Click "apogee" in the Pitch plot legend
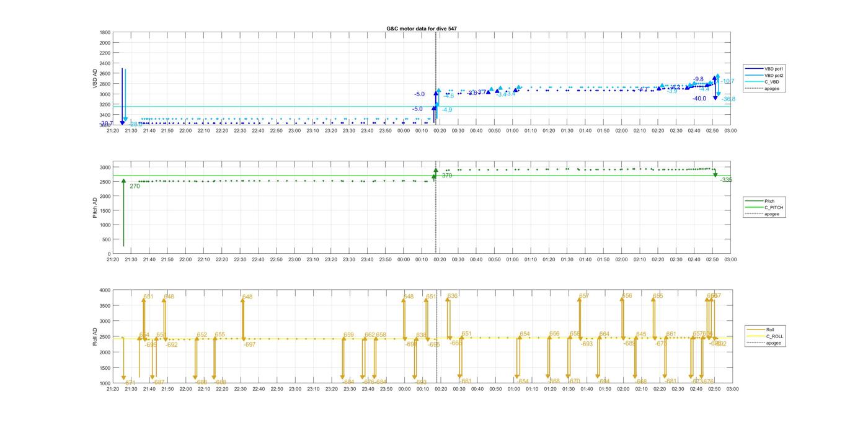The width and height of the screenshot is (868, 430). 772,213
